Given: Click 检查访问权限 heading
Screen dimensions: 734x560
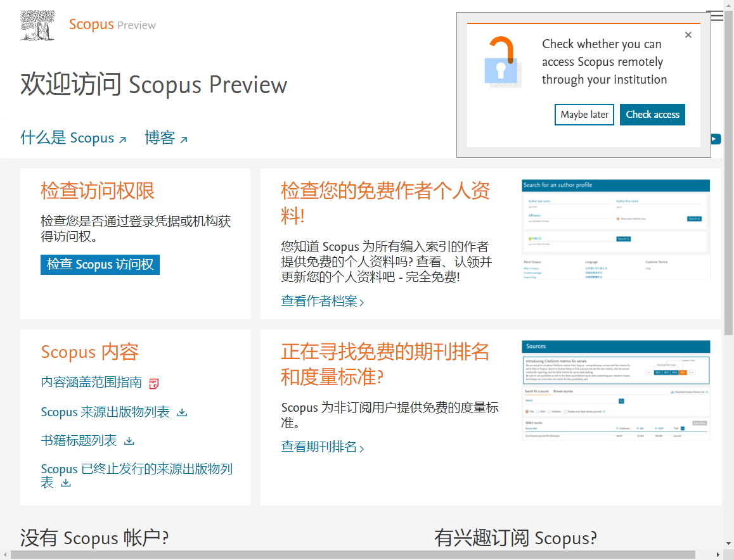Looking at the screenshot, I should [98, 191].
